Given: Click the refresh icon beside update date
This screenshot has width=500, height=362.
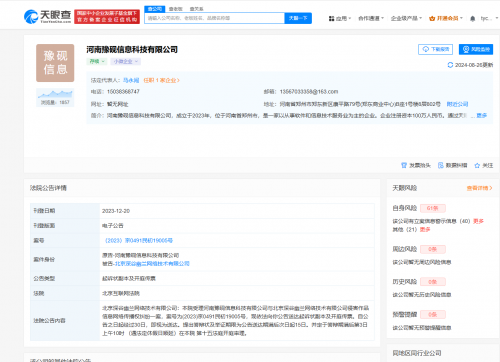Looking at the screenshot, I should pyautogui.click(x=450, y=65).
